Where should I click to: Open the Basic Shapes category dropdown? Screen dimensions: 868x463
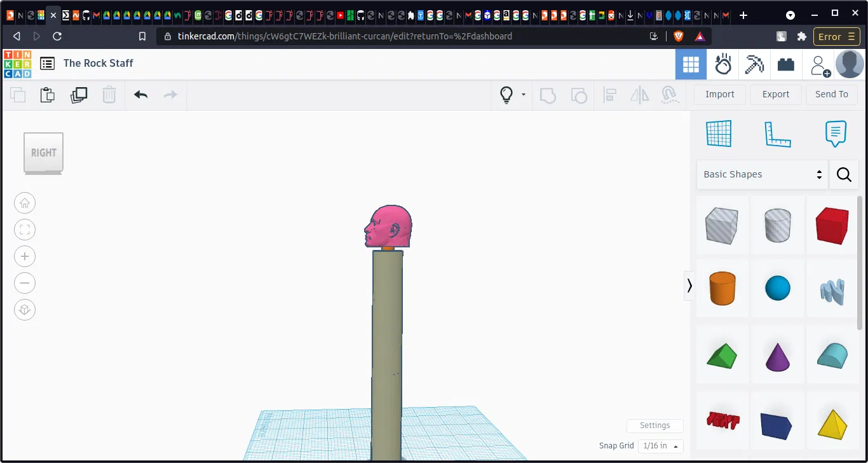[763, 174]
